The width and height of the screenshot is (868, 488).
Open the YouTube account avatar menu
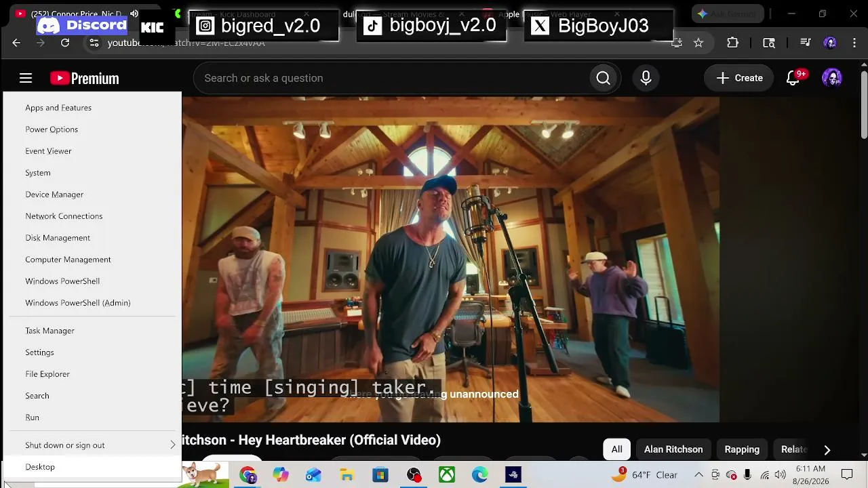832,78
